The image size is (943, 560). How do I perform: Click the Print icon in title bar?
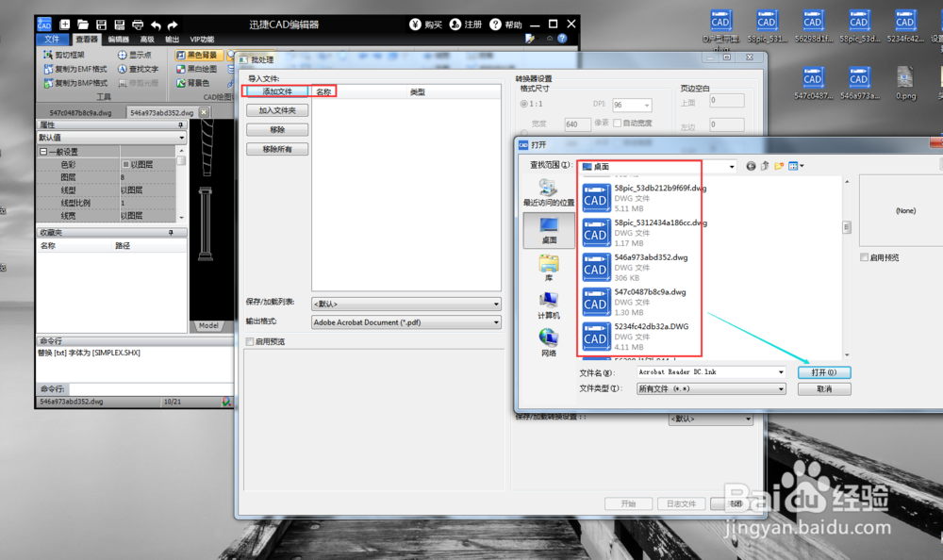coord(138,25)
